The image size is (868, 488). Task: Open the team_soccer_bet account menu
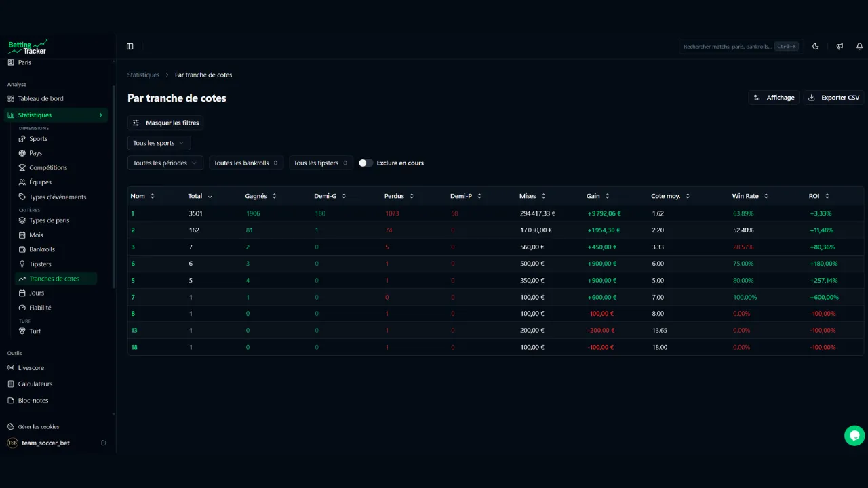45,443
